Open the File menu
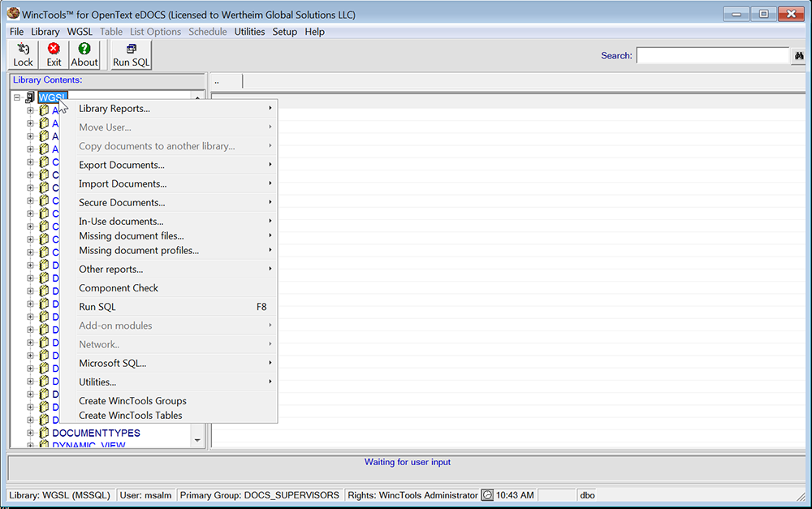Viewport: 812px width, 509px height. click(x=16, y=32)
